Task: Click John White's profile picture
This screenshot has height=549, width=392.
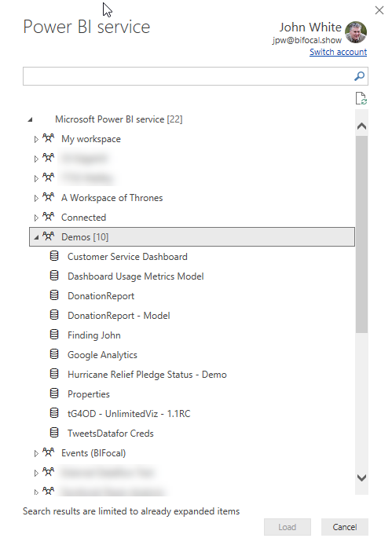Action: pyautogui.click(x=356, y=32)
